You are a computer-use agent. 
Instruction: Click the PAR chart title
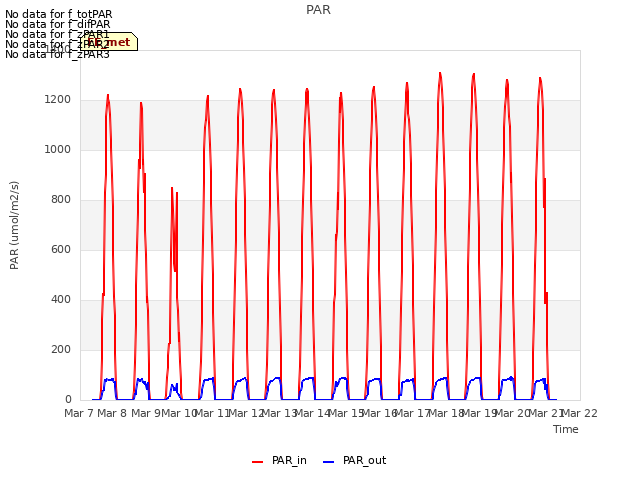(x=318, y=10)
